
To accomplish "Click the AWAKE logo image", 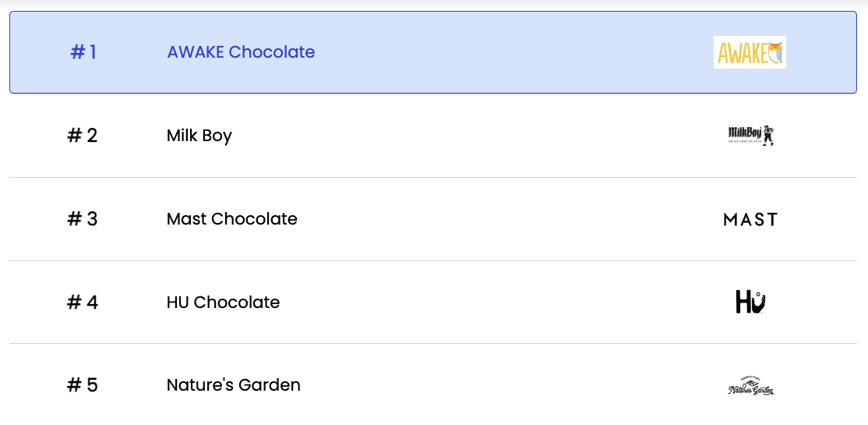I will click(750, 52).
